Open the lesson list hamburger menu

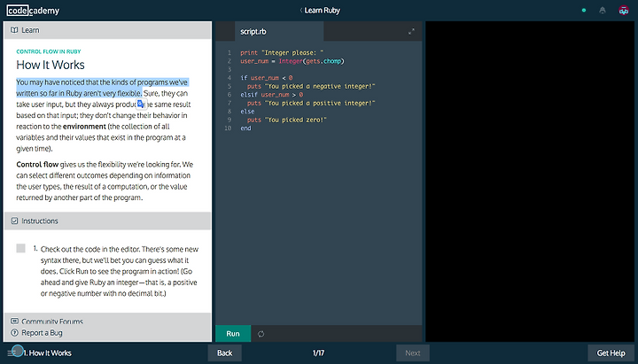12,353
